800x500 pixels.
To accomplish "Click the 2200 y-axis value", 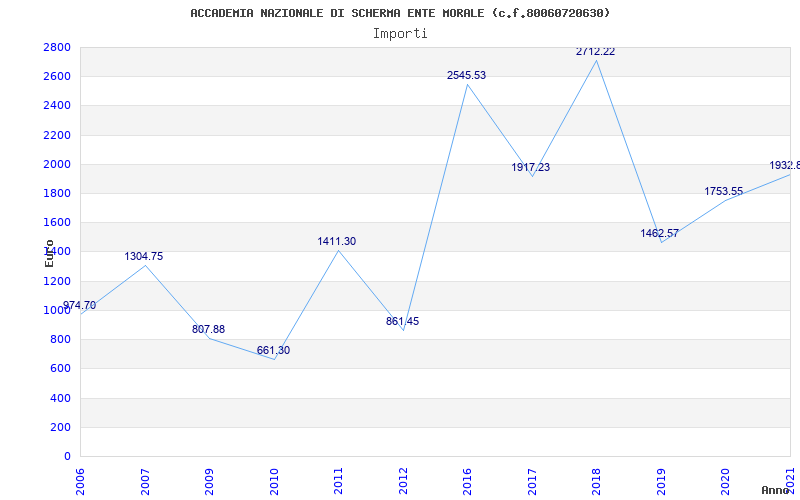I will pyautogui.click(x=57, y=135).
